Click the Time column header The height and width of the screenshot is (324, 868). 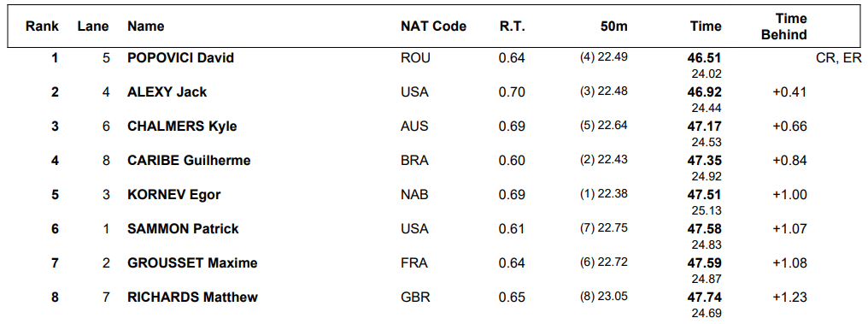706,26
